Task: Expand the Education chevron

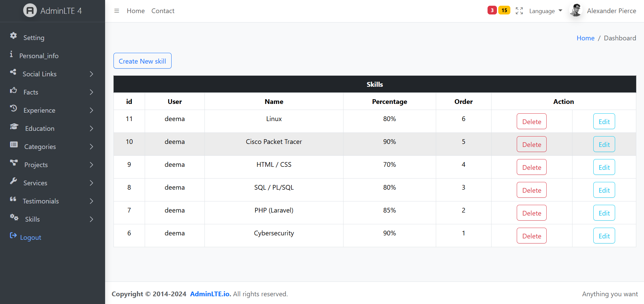Action: (x=91, y=128)
